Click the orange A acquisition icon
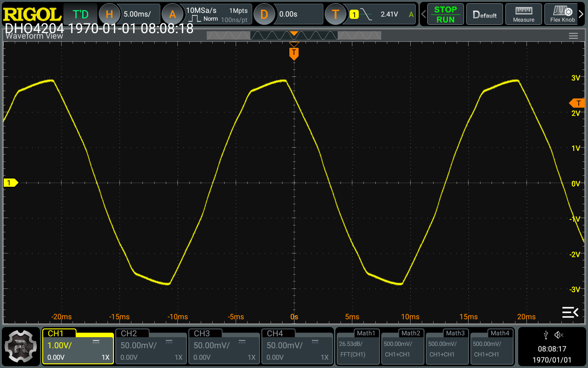Screen dimensions: 588x368 (172, 14)
